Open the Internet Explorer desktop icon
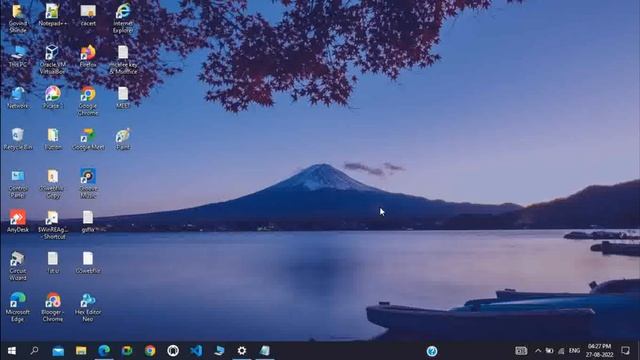Image resolution: width=640 pixels, height=360 pixels. click(123, 18)
